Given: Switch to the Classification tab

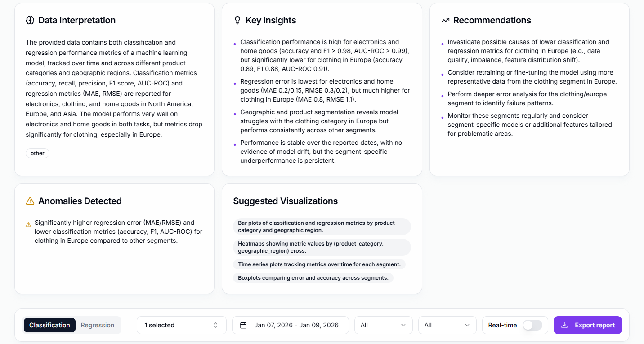Looking at the screenshot, I should [x=49, y=325].
